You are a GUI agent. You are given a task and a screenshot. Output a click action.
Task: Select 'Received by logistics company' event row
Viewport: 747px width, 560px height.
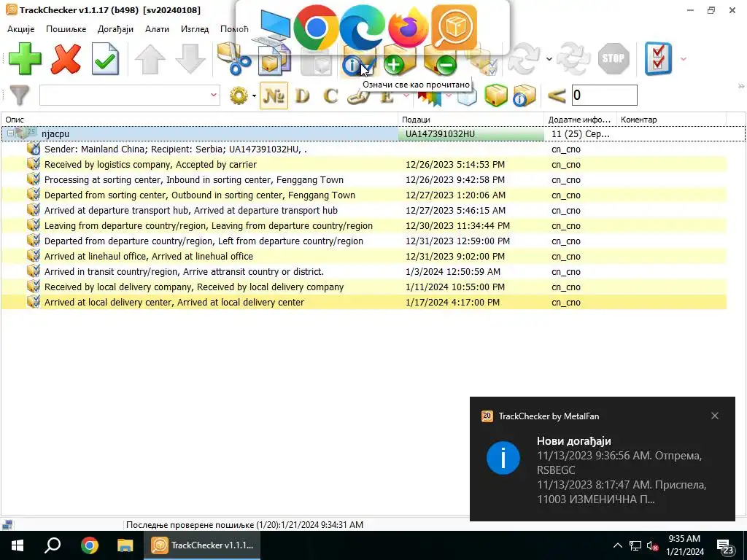364,164
